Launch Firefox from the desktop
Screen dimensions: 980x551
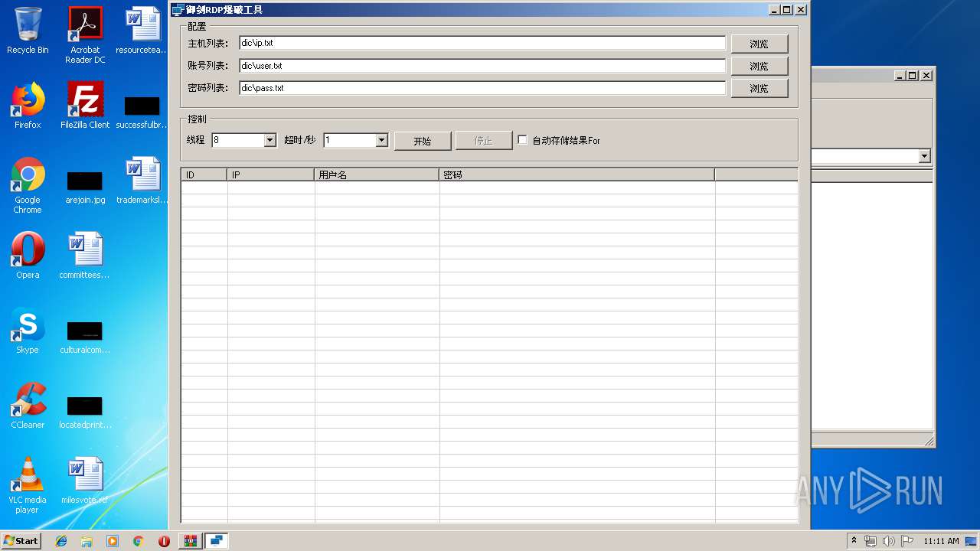(28, 106)
